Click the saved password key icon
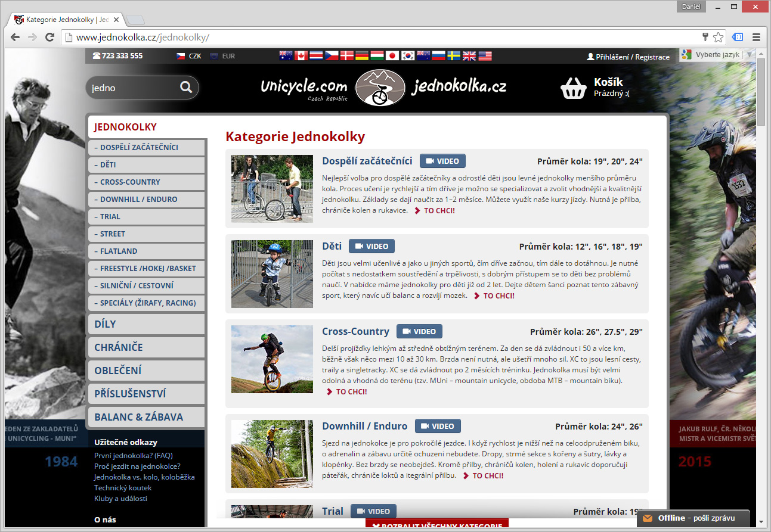Image resolution: width=771 pixels, height=532 pixels. pyautogui.click(x=705, y=37)
